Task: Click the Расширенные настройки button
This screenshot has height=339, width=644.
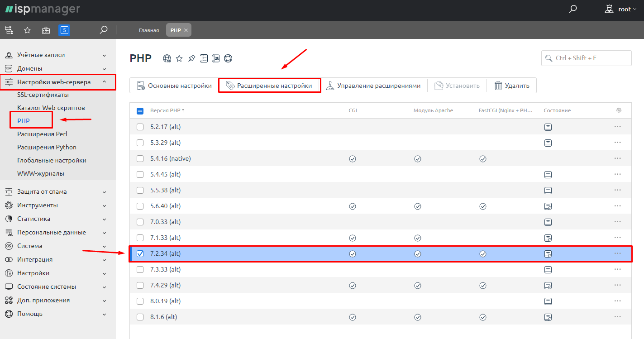Action: [269, 86]
